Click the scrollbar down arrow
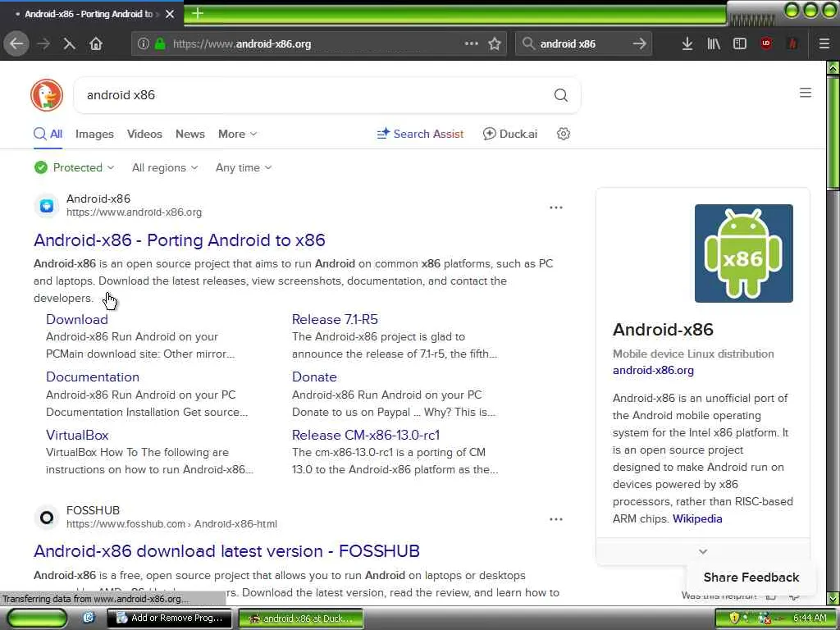 tap(833, 598)
